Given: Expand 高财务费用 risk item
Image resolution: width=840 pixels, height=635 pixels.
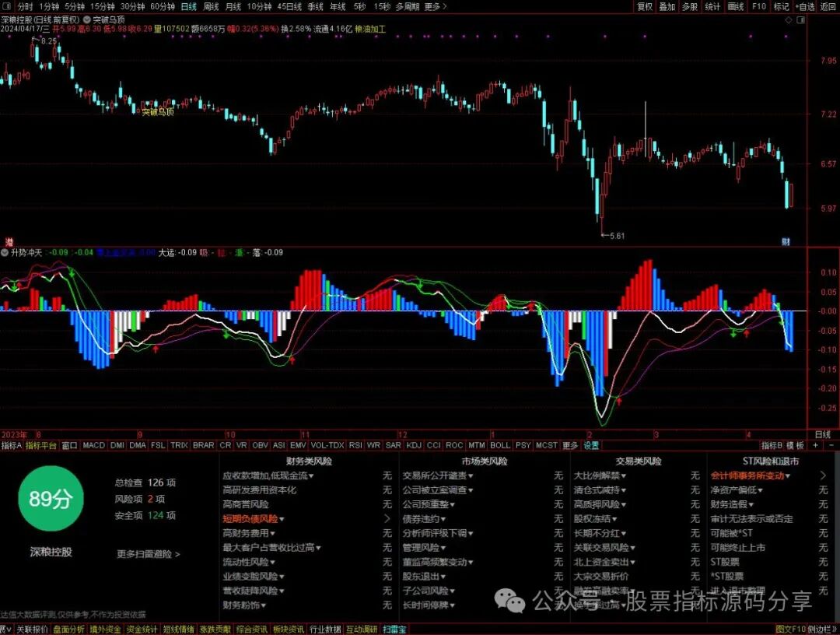Looking at the screenshot, I should [249, 533].
